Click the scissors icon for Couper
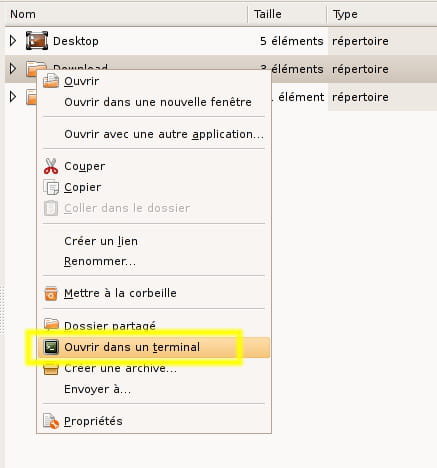437x468 pixels. click(x=51, y=166)
